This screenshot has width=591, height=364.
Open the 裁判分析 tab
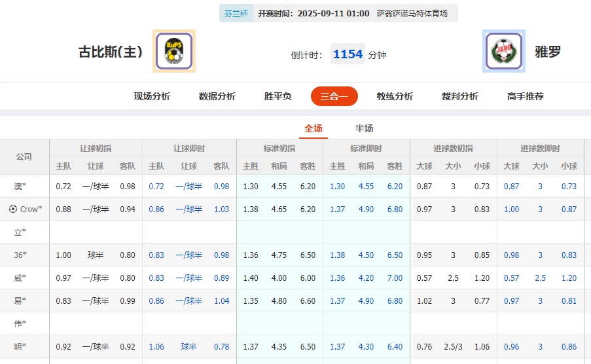click(x=460, y=96)
